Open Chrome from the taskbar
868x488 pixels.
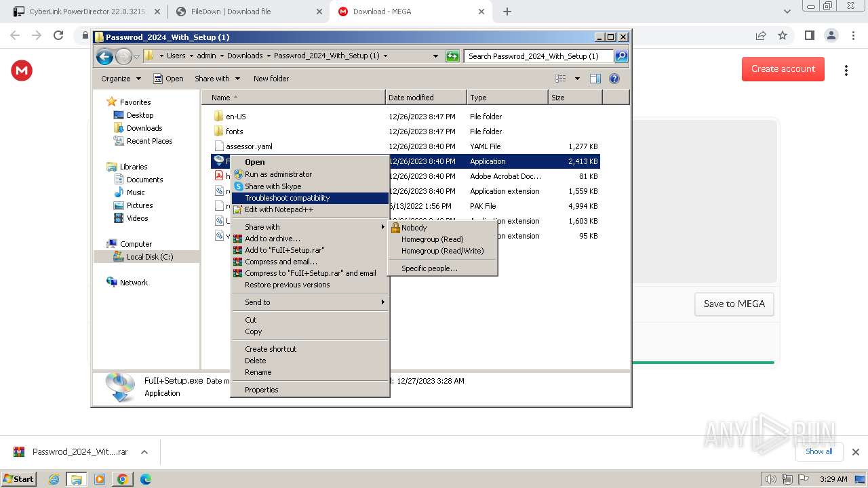coord(123,479)
